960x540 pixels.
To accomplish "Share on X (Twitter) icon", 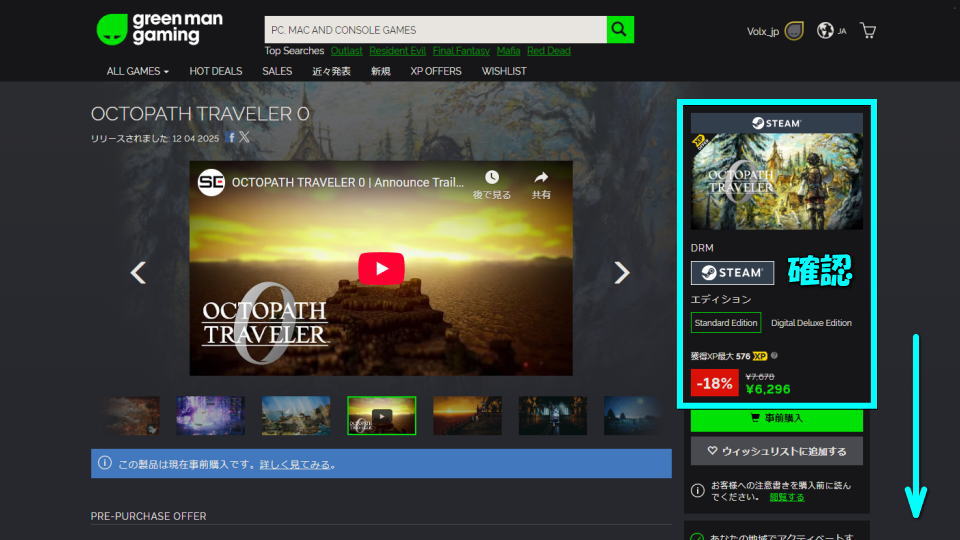I will (x=244, y=137).
